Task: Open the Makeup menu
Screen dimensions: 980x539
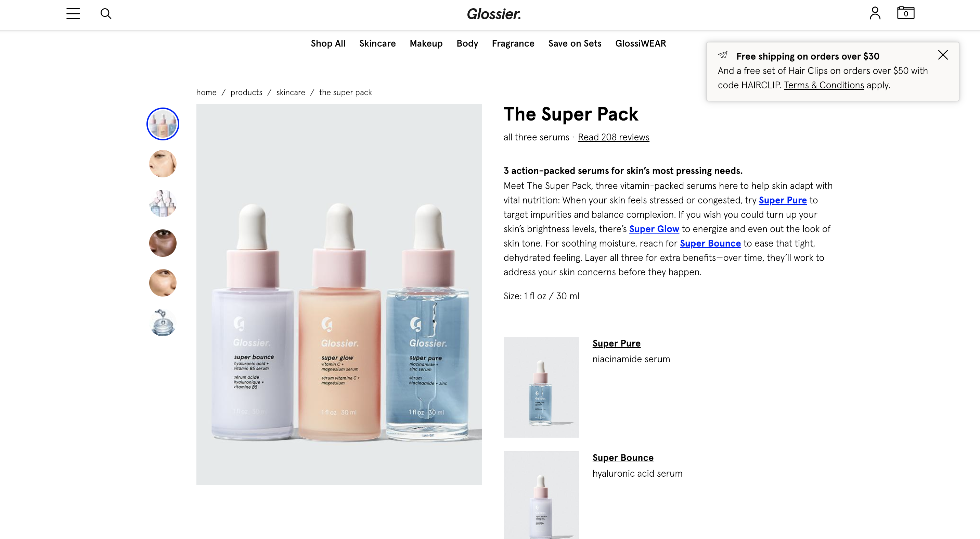Action: click(426, 43)
